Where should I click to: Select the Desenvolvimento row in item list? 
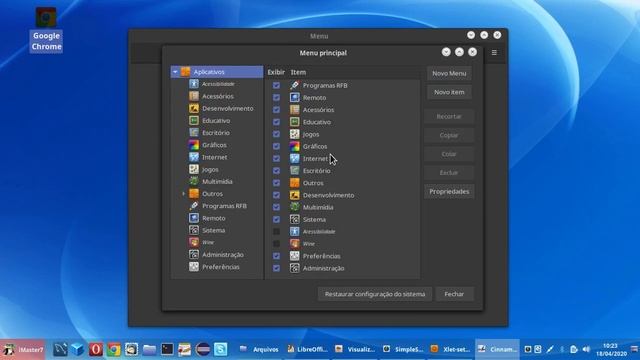[342, 195]
